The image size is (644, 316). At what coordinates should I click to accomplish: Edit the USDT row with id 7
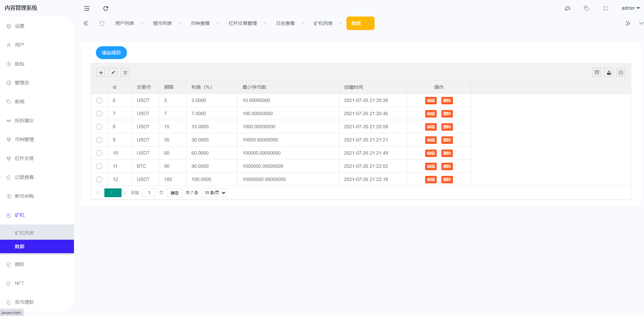click(431, 114)
